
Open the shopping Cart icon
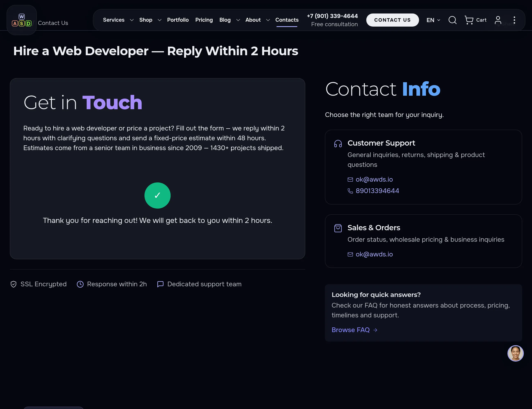pos(469,20)
